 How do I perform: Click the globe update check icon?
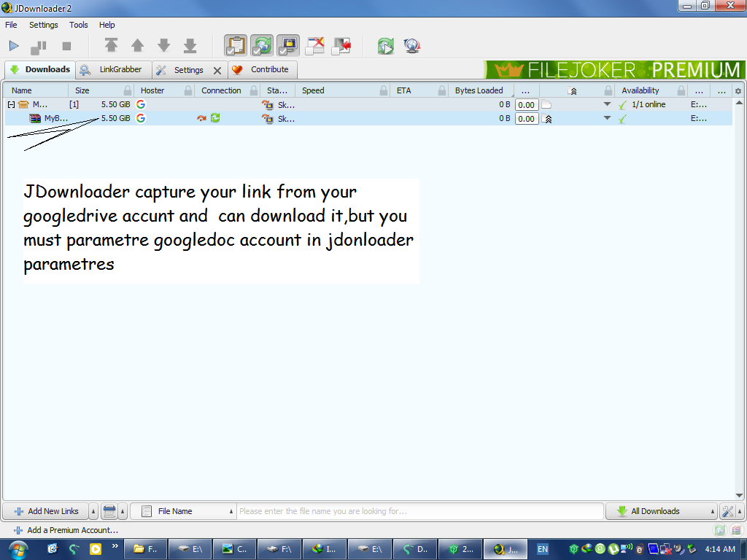coord(412,46)
